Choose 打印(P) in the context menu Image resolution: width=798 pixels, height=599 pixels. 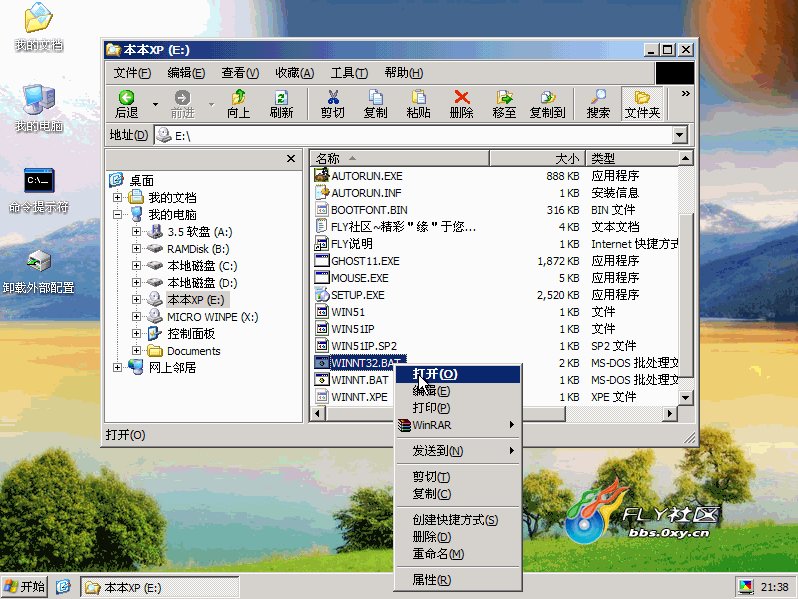pyautogui.click(x=458, y=408)
